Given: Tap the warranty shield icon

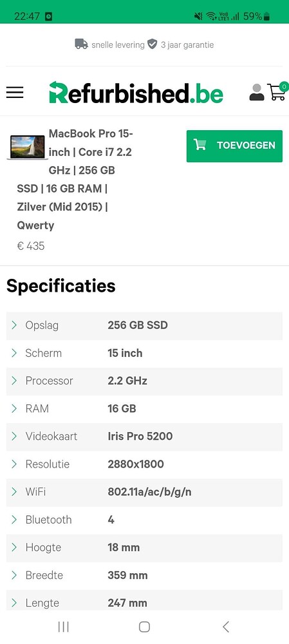Looking at the screenshot, I should 153,44.
